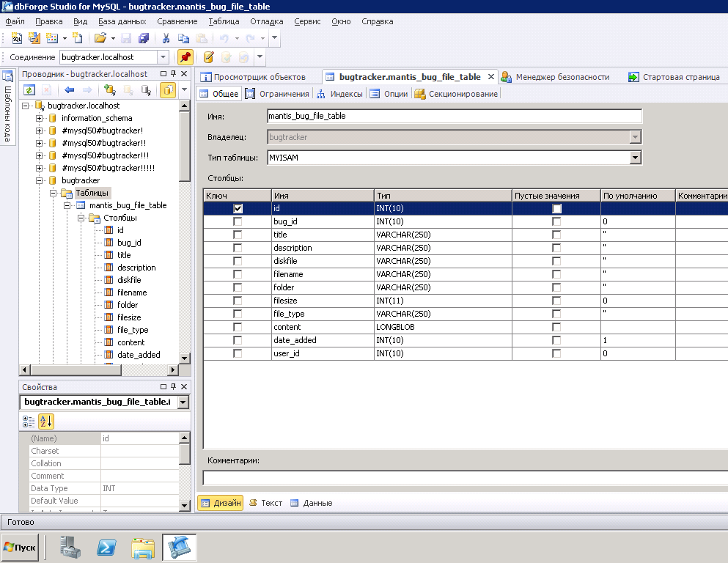Screen dimensions: 728x563
Task: Click the Пуск start button
Action: click(x=20, y=548)
